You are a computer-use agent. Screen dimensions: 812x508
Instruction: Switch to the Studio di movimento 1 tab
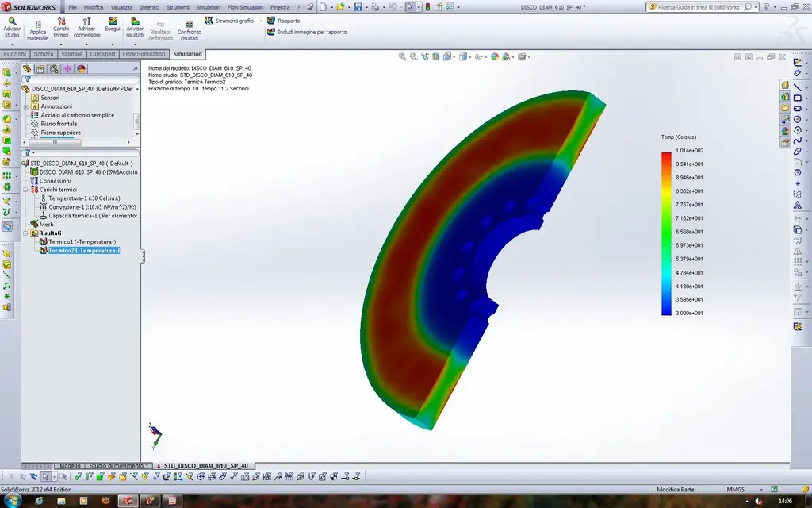(x=117, y=465)
